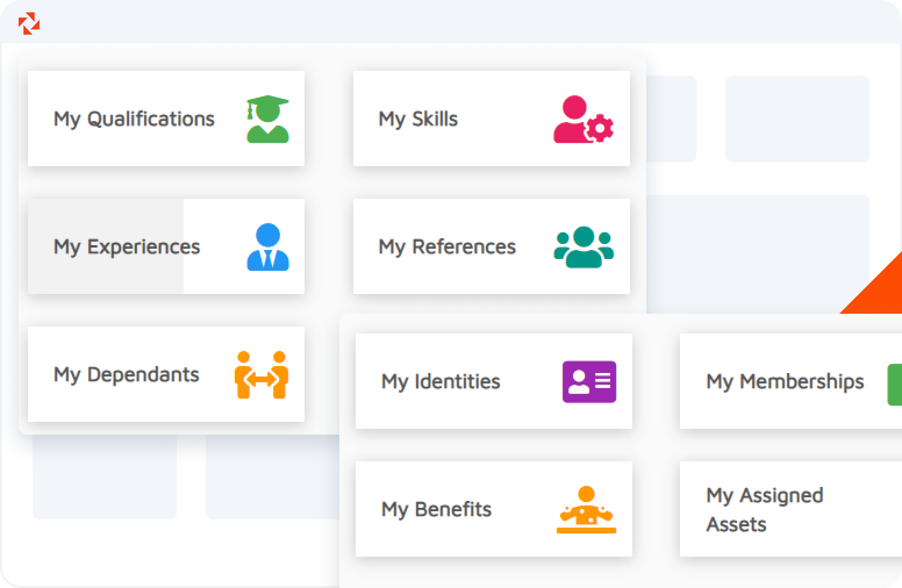Open the My Memberships card
The height and width of the screenshot is (588, 902).
pyautogui.click(x=785, y=382)
